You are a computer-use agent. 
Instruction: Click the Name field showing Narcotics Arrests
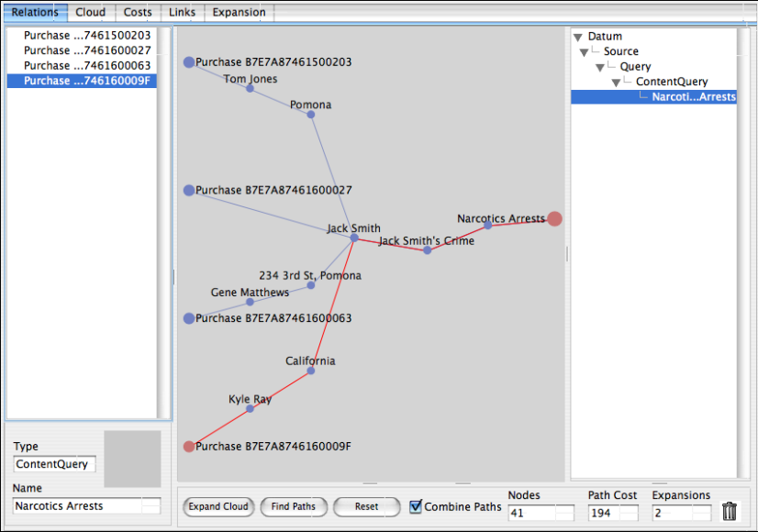(x=86, y=506)
